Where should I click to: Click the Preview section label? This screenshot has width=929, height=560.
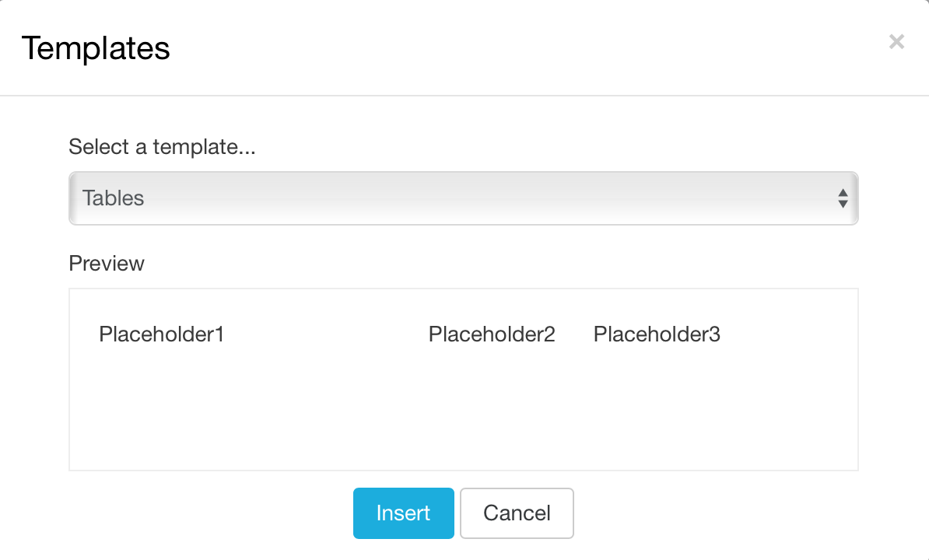click(107, 264)
